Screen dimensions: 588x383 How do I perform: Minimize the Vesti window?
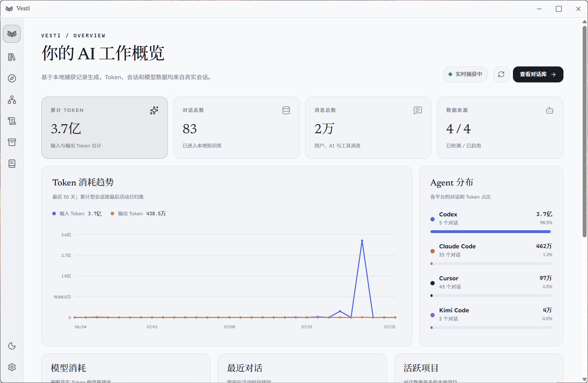(x=539, y=9)
